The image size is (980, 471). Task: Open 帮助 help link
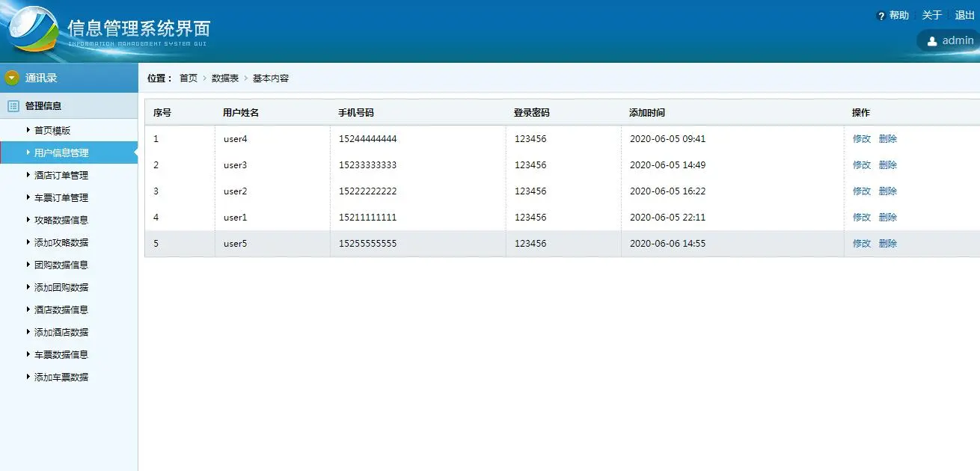tap(898, 16)
